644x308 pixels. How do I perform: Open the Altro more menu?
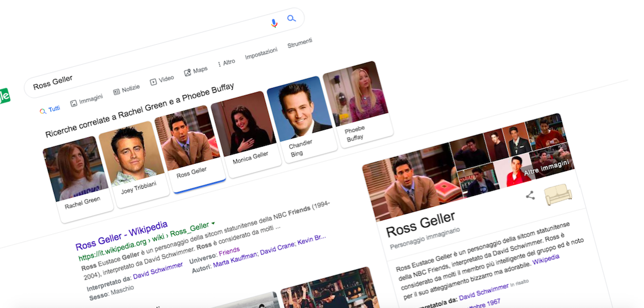[x=226, y=63]
